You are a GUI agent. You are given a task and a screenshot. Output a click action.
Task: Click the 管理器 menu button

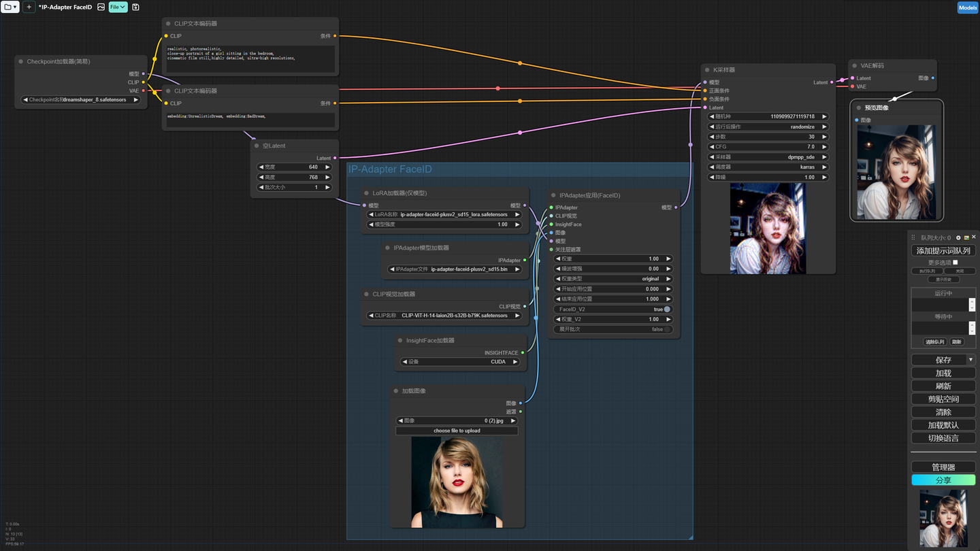click(x=943, y=467)
